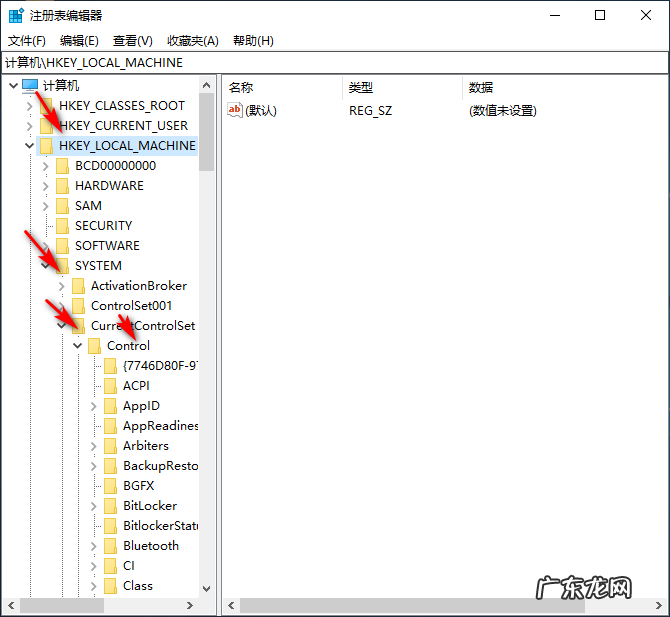Click the folder icon beside ActivationBroker
670x617 pixels.
click(78, 286)
